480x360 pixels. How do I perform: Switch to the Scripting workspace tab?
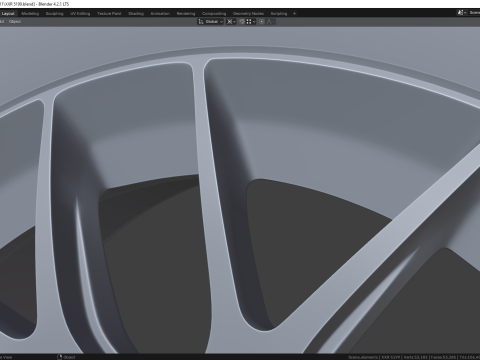[279, 14]
